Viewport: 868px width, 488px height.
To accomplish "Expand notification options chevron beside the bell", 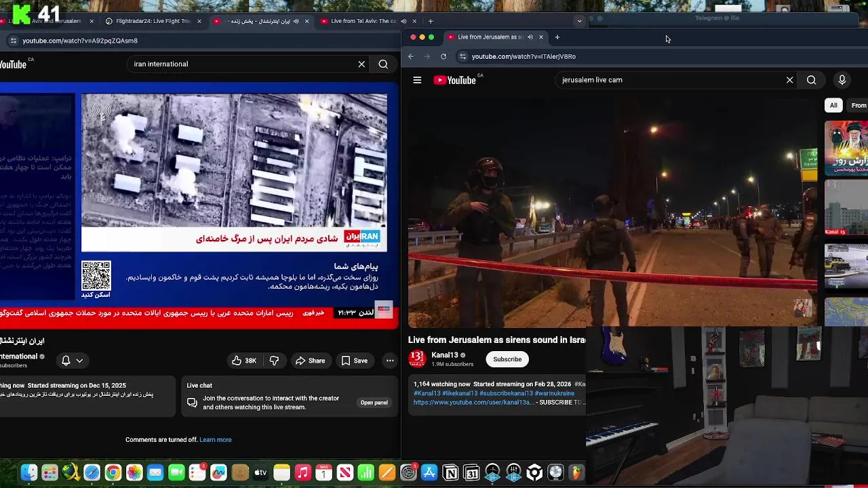I will [79, 361].
